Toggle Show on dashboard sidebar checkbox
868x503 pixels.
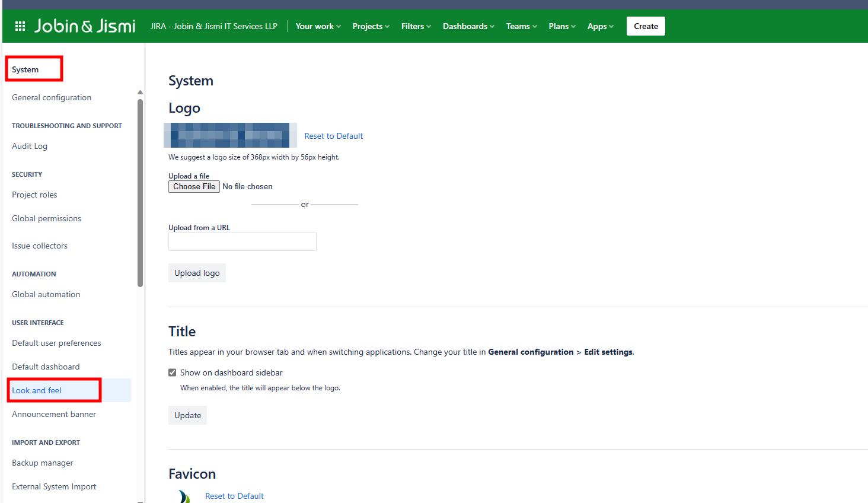click(x=173, y=373)
